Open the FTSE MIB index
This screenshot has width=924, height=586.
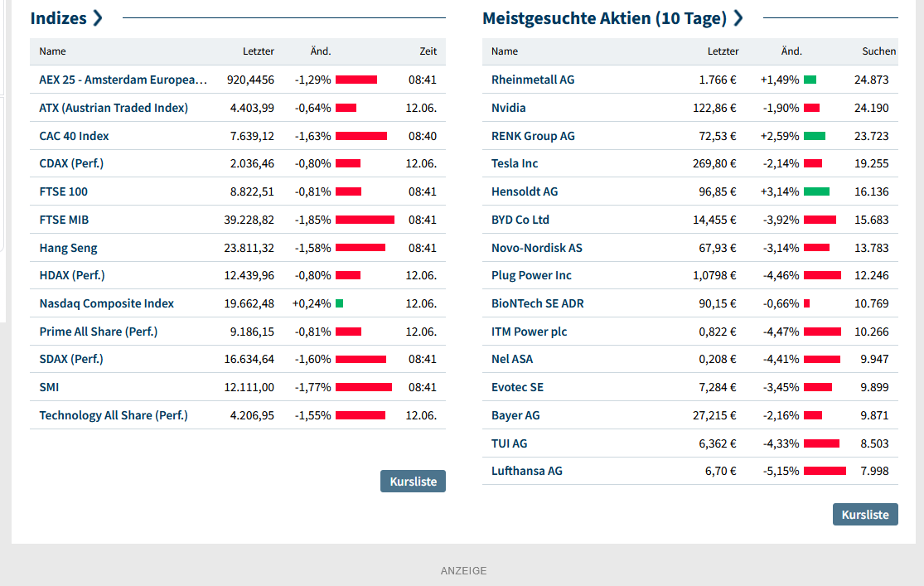pos(65,220)
